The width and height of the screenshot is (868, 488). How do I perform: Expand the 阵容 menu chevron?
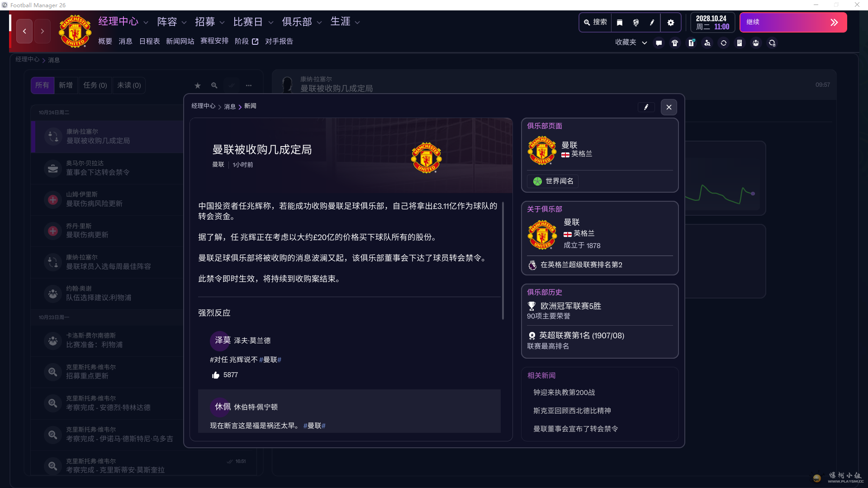click(x=184, y=22)
